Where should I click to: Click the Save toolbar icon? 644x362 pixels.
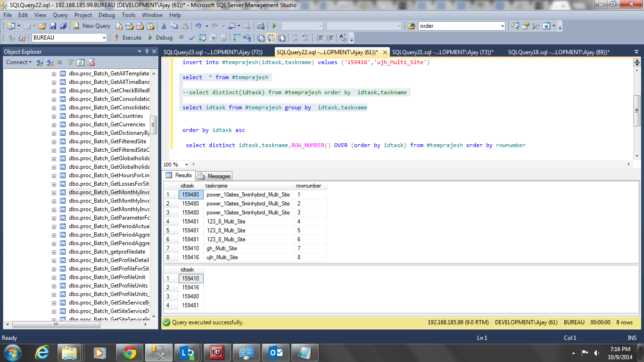point(53,25)
